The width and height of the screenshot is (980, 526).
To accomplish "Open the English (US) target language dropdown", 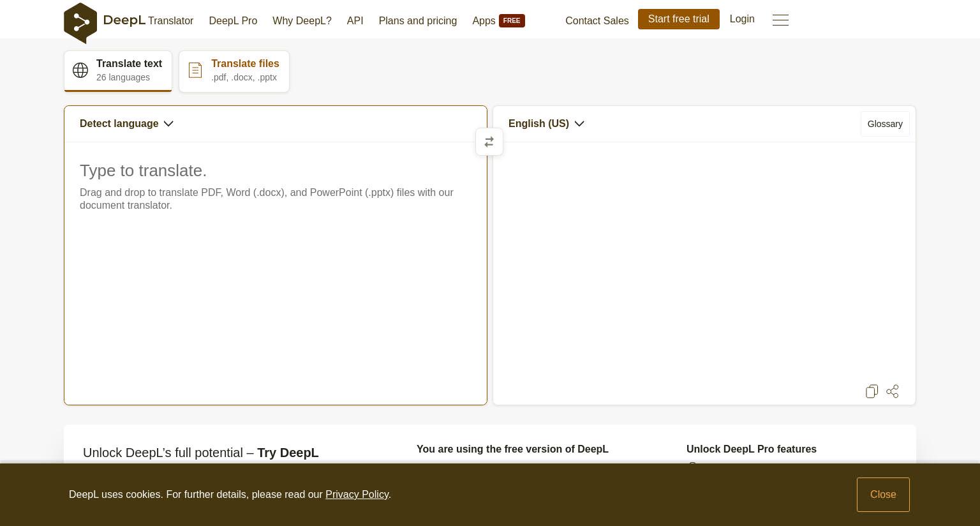I will coord(546,124).
